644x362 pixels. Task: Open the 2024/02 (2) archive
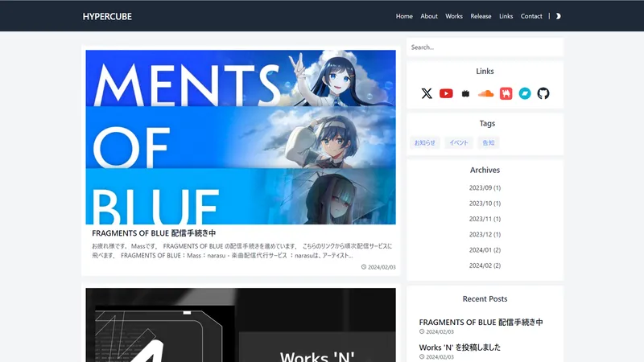485,265
